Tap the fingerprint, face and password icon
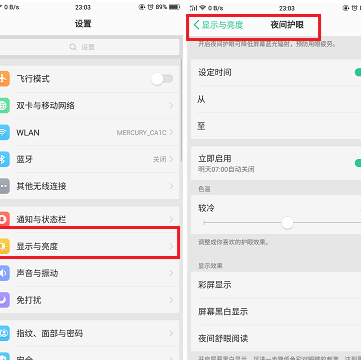Image resolution: width=361 pixels, height=360 pixels. click(4, 333)
